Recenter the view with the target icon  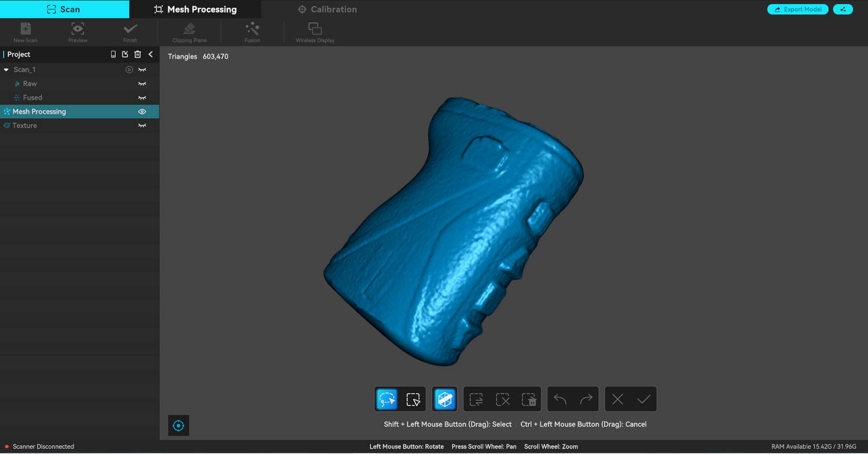178,426
